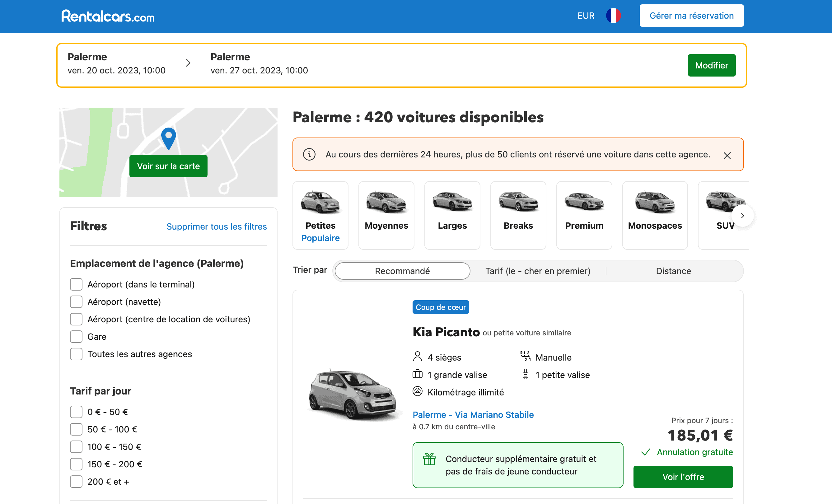832x504 pixels.
Task: Check Aéroport (centre de location de voitures)
Action: tap(76, 319)
